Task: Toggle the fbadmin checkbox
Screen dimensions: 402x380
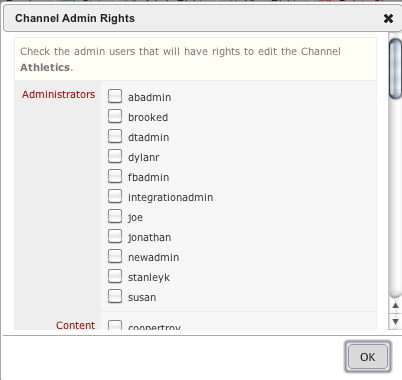Action: click(x=115, y=176)
